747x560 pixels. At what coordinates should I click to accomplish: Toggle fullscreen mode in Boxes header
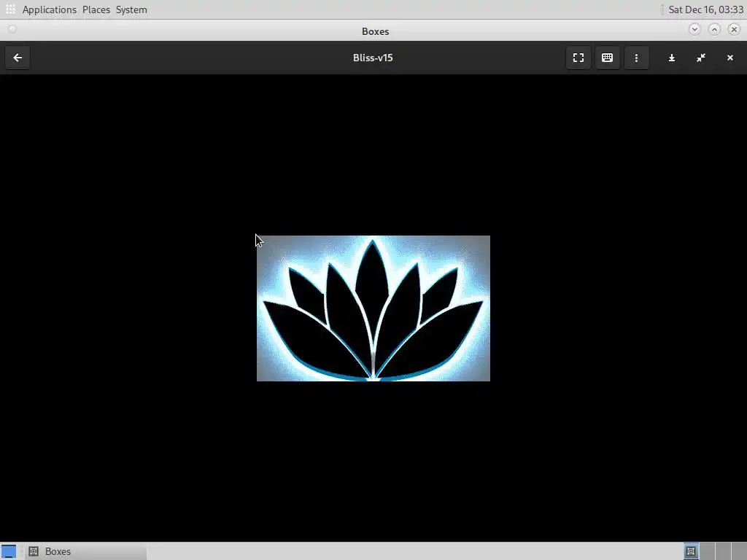578,58
